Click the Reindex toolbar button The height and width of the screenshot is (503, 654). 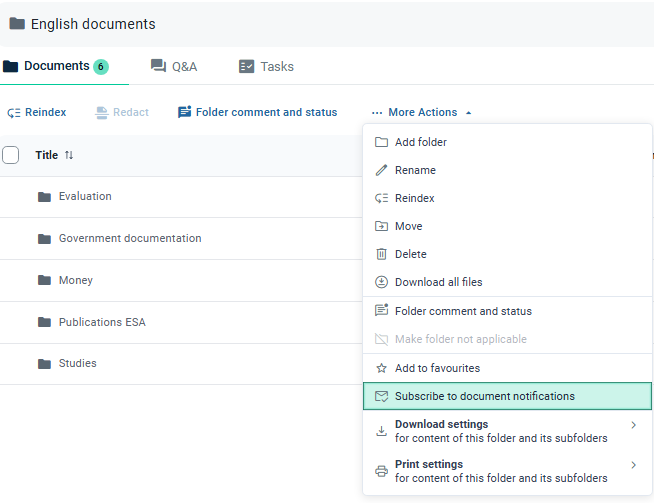(37, 112)
